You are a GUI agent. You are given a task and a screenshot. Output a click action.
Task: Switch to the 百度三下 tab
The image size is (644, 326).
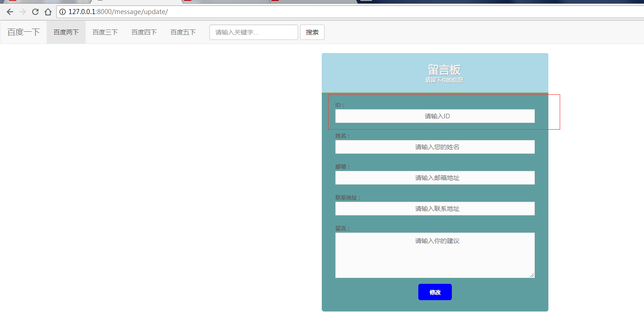[x=105, y=32]
